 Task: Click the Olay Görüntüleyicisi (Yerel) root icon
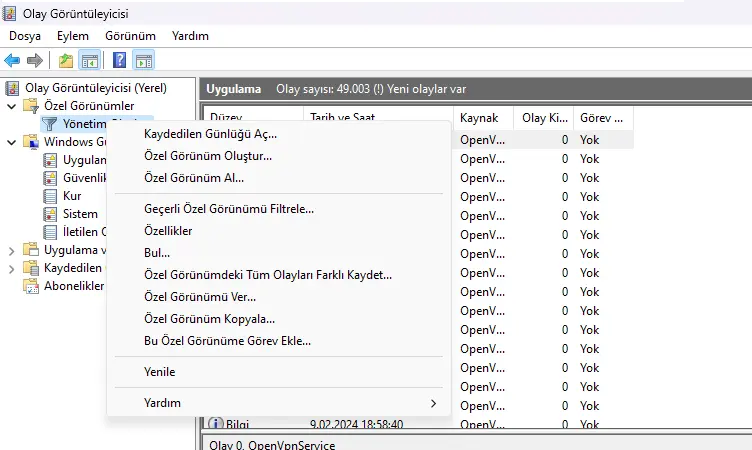coord(12,88)
